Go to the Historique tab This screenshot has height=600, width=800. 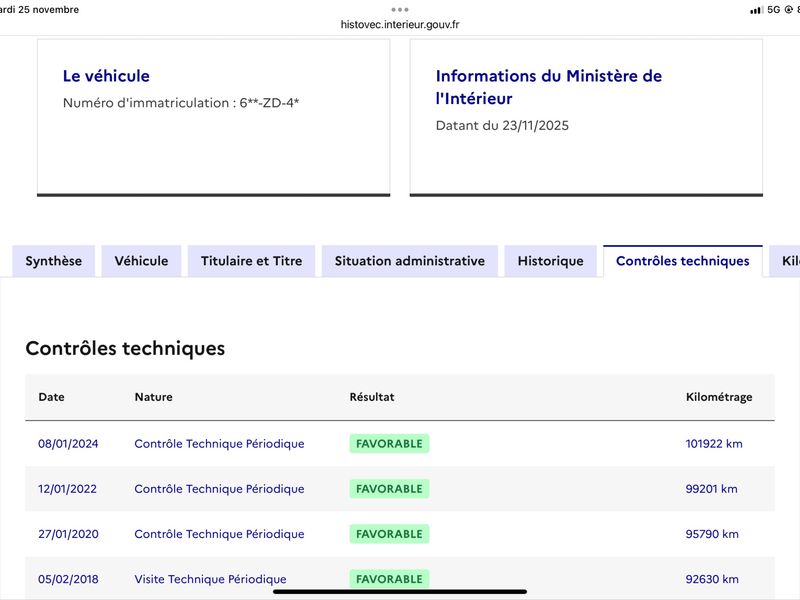click(551, 261)
